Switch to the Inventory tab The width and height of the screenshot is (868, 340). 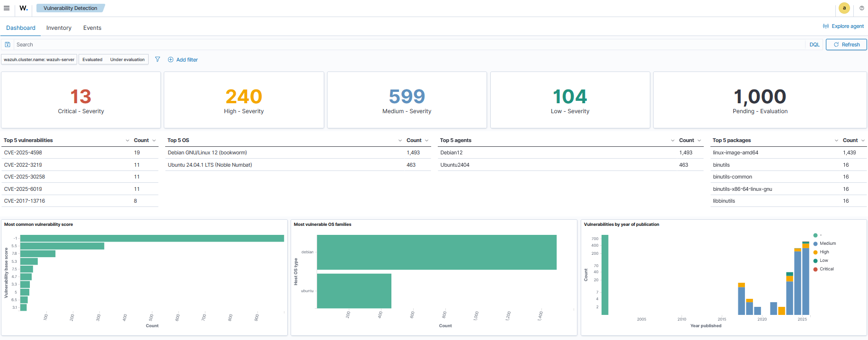[x=59, y=28]
